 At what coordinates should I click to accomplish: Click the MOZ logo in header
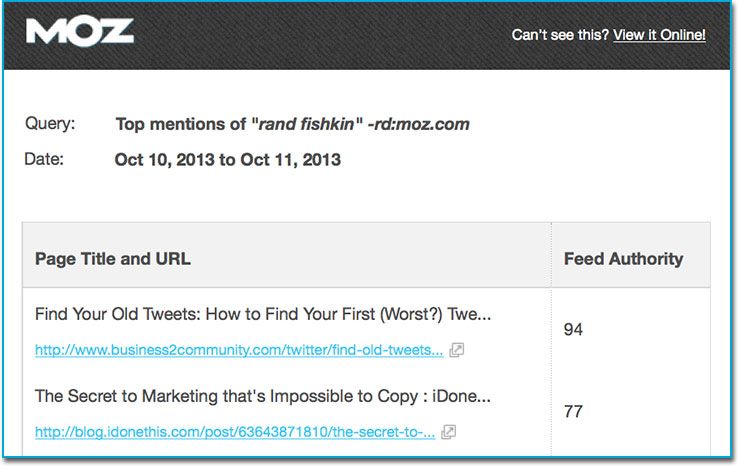(80, 32)
